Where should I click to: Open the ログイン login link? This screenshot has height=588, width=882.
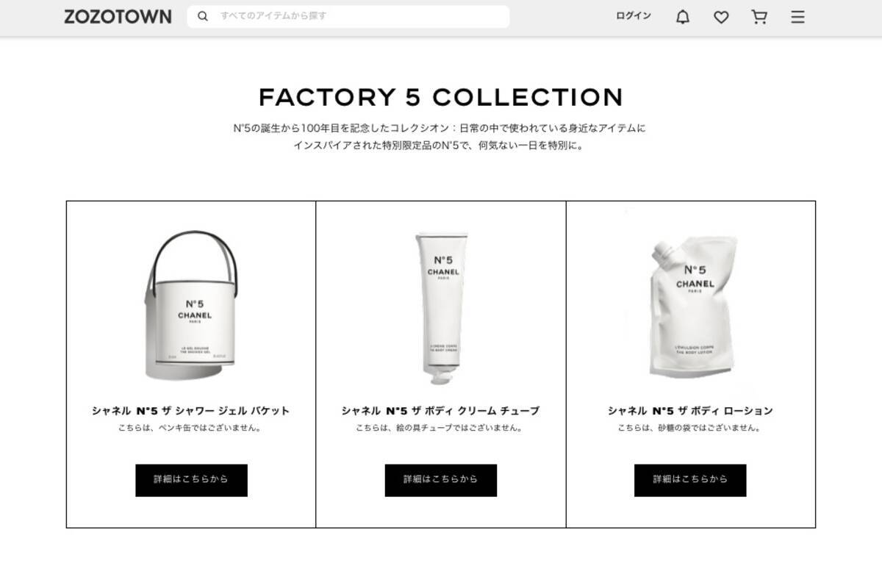click(x=633, y=16)
